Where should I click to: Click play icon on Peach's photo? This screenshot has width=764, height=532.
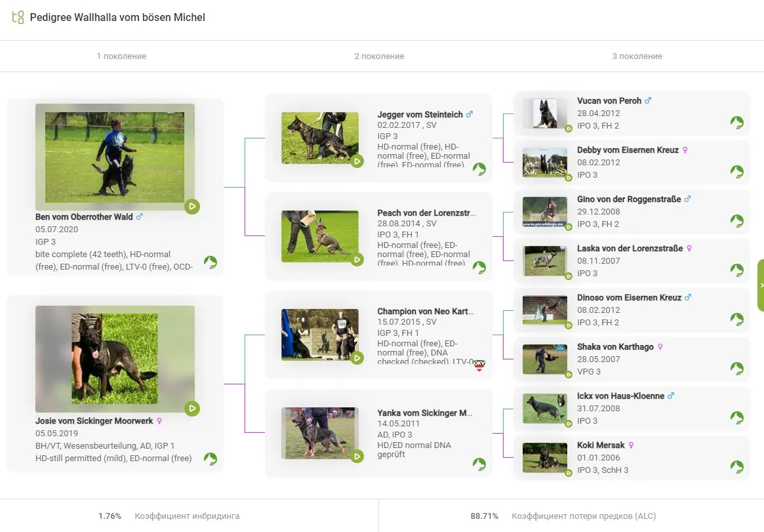(x=357, y=260)
